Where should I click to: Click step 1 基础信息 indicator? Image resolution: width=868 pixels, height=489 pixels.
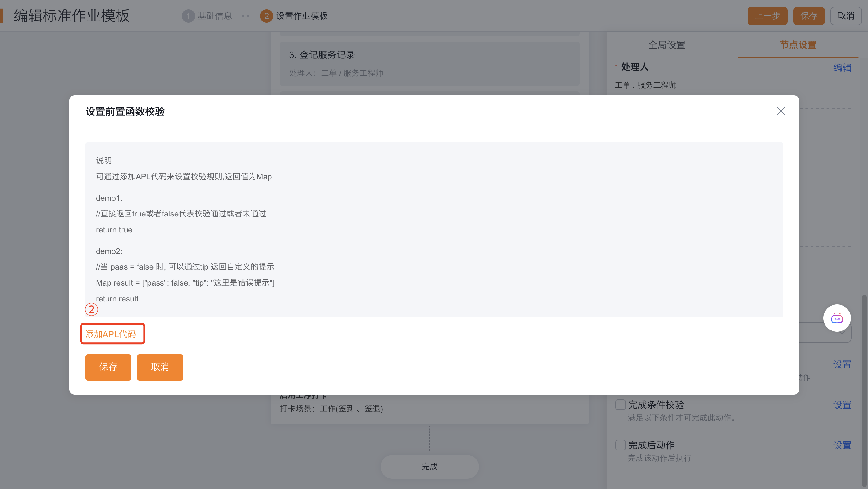point(207,16)
